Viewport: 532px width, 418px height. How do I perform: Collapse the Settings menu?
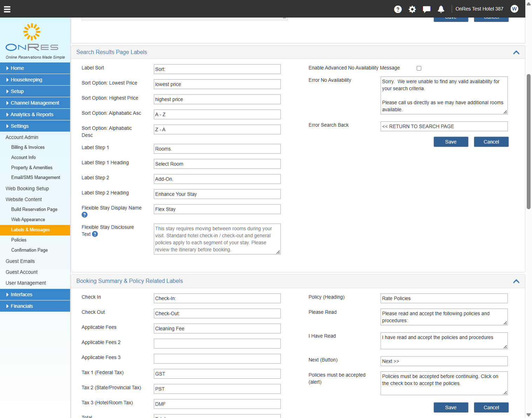coord(35,126)
